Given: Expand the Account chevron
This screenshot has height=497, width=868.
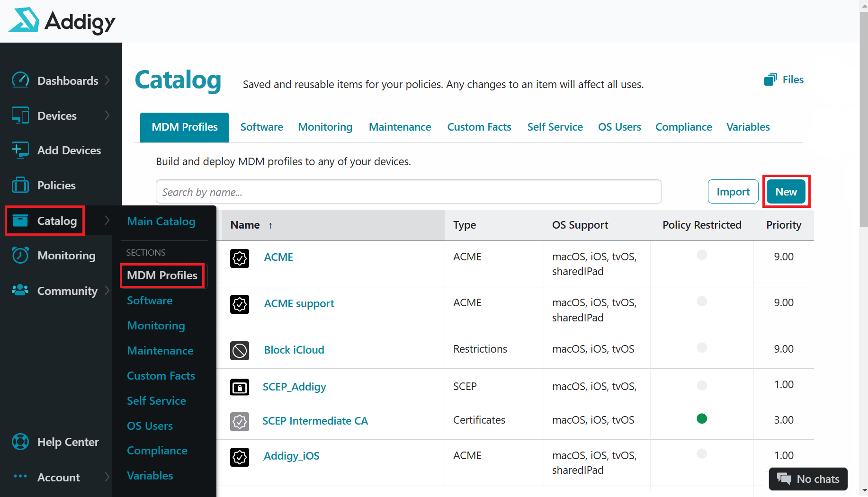Looking at the screenshot, I should point(107,477).
